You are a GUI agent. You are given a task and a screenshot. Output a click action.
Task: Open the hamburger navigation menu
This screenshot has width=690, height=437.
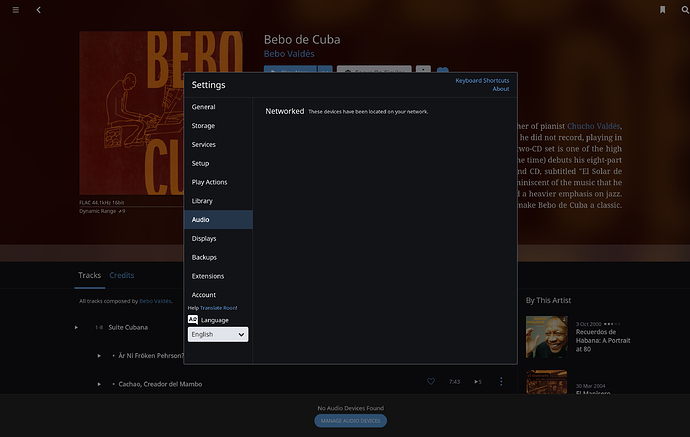pyautogui.click(x=15, y=10)
